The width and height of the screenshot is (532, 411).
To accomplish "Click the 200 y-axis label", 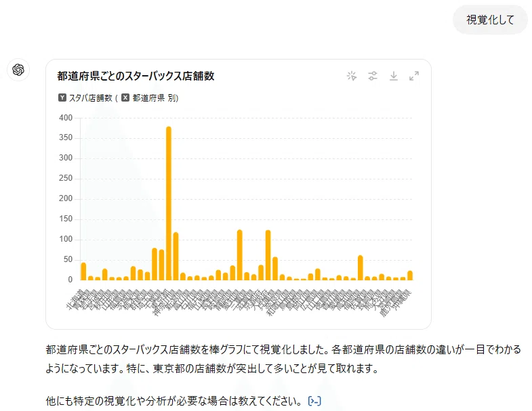I will [x=66, y=198].
